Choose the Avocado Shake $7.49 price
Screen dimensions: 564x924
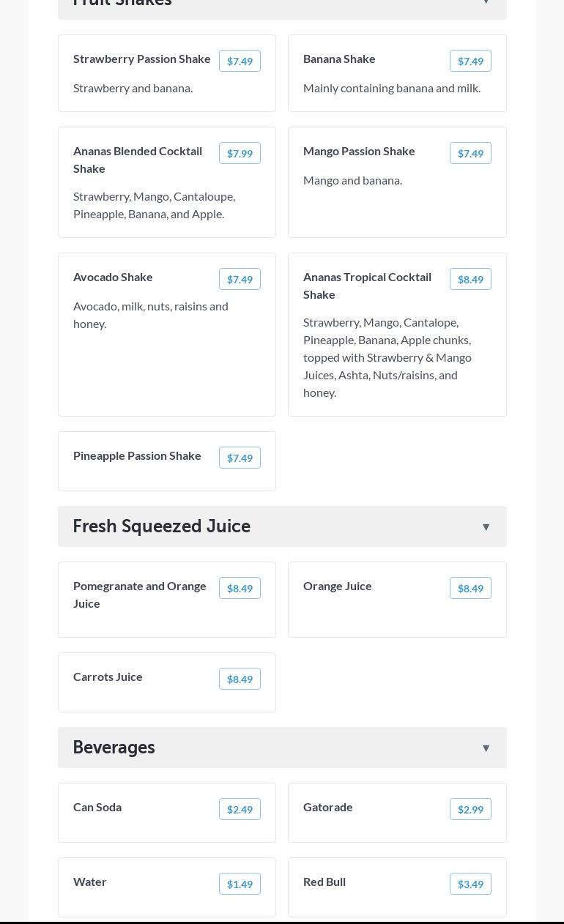click(x=240, y=279)
